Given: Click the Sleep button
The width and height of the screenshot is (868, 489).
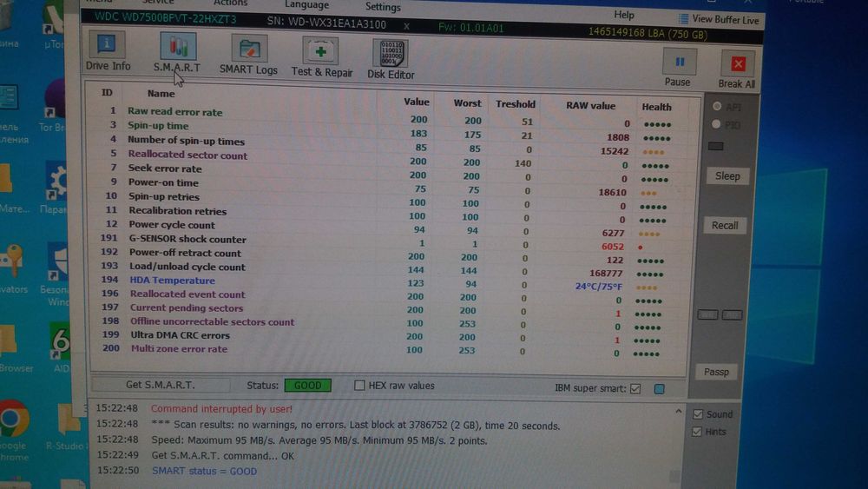Looking at the screenshot, I should coord(727,176).
